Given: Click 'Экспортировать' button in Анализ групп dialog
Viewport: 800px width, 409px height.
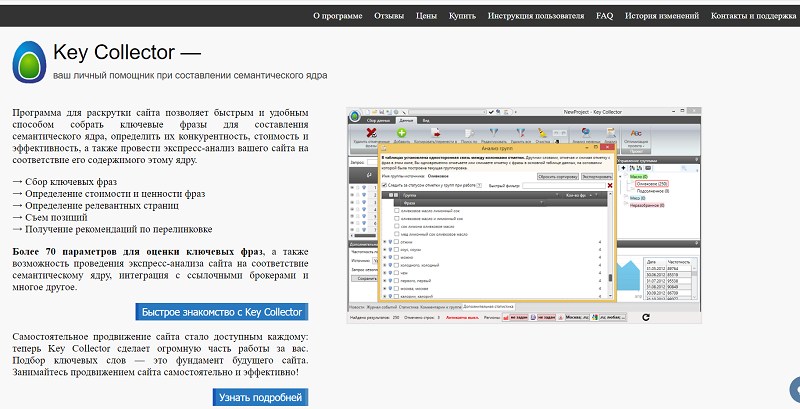Looking at the screenshot, I should click(597, 176).
